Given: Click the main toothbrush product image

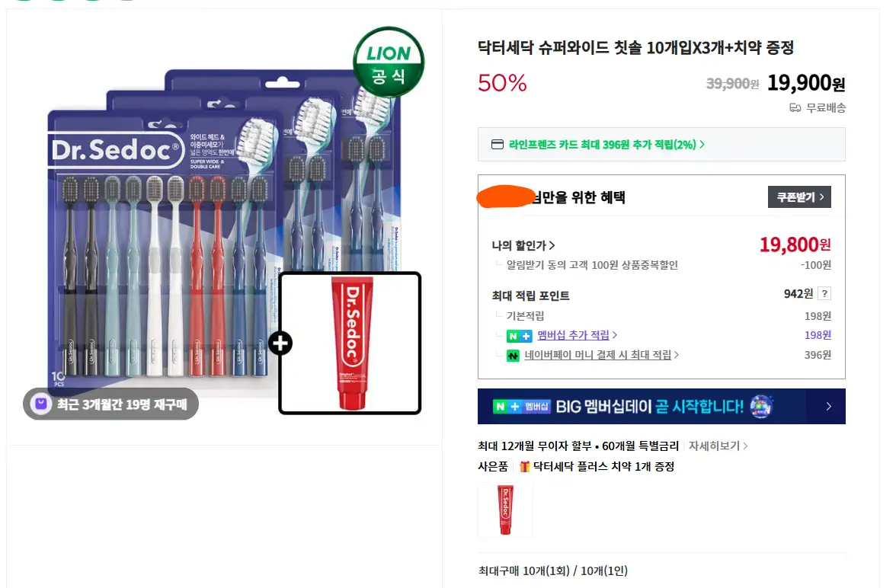Looking at the screenshot, I should pos(224,227).
